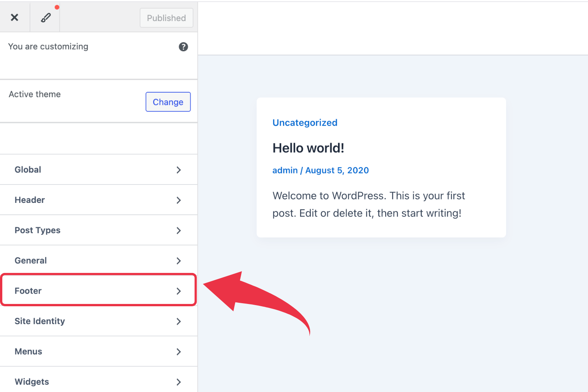Click the post preview card in the live preview
Image resolution: width=588 pixels, height=392 pixels.
point(381,167)
